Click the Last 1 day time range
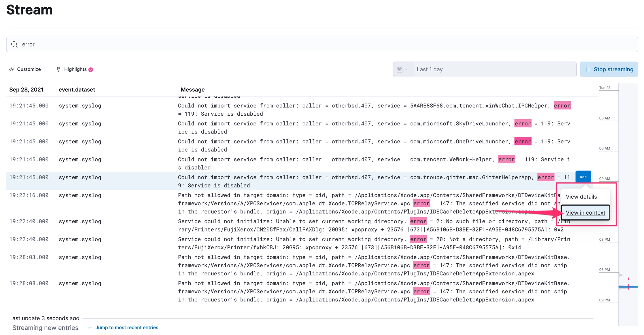The width and height of the screenshot is (644, 335). click(x=494, y=69)
